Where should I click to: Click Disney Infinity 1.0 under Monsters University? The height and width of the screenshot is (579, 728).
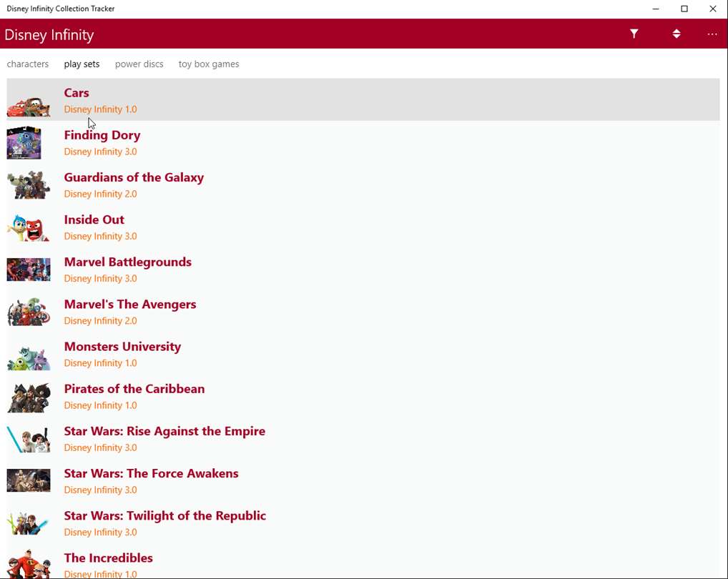click(x=100, y=363)
